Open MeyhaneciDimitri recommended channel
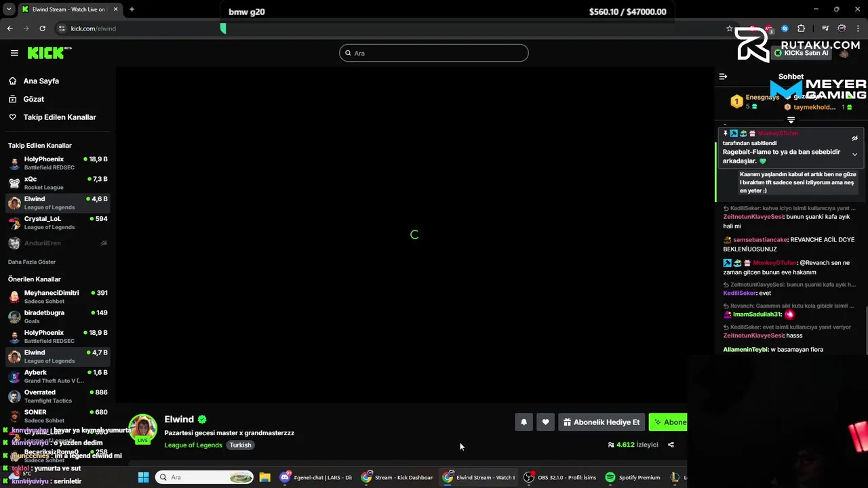Viewport: 868px width, 488px height. 58,297
